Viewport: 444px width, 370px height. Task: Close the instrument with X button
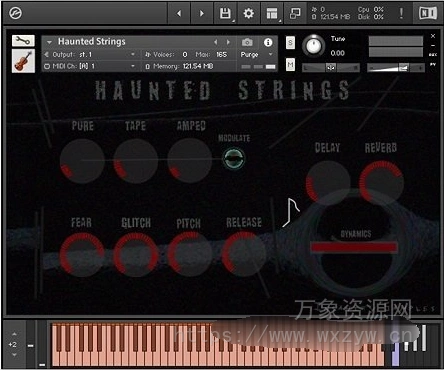coord(433,36)
